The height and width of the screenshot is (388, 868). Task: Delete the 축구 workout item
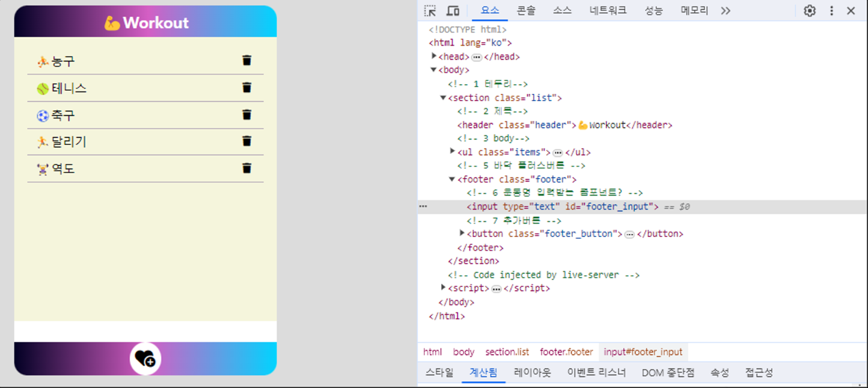pyautogui.click(x=246, y=114)
